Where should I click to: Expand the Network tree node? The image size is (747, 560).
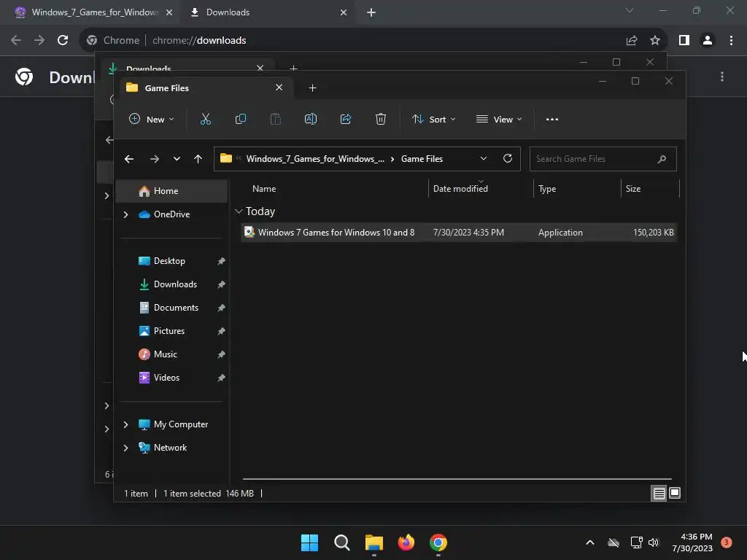coord(125,448)
